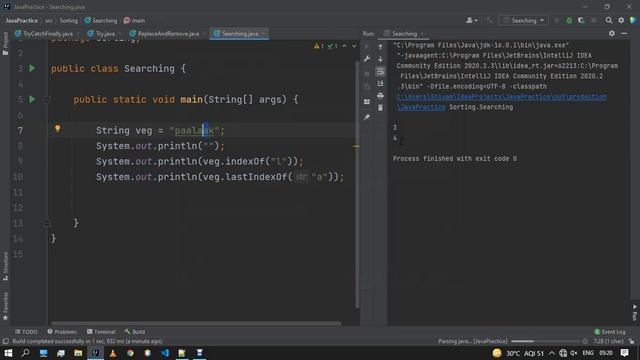Click the ENG language indicator in system tray

coord(588,353)
